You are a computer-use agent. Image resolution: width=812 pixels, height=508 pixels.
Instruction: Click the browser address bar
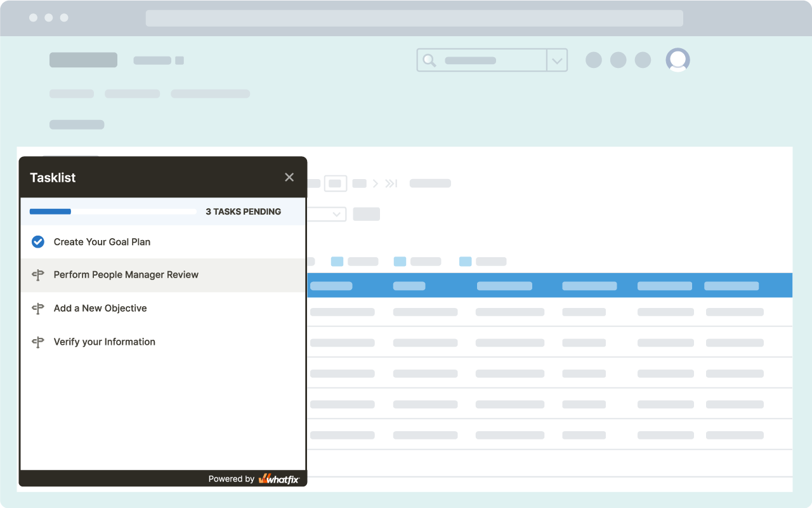(x=414, y=18)
